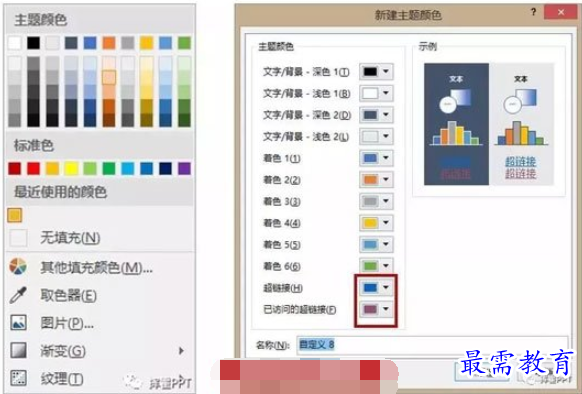
Task: Select purple swatch in standard colors
Action: 184,168
